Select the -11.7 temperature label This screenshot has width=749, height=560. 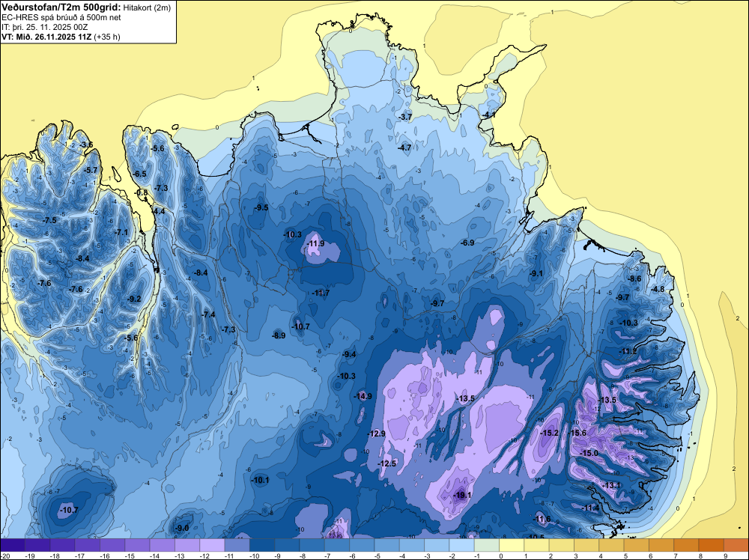pyautogui.click(x=321, y=293)
